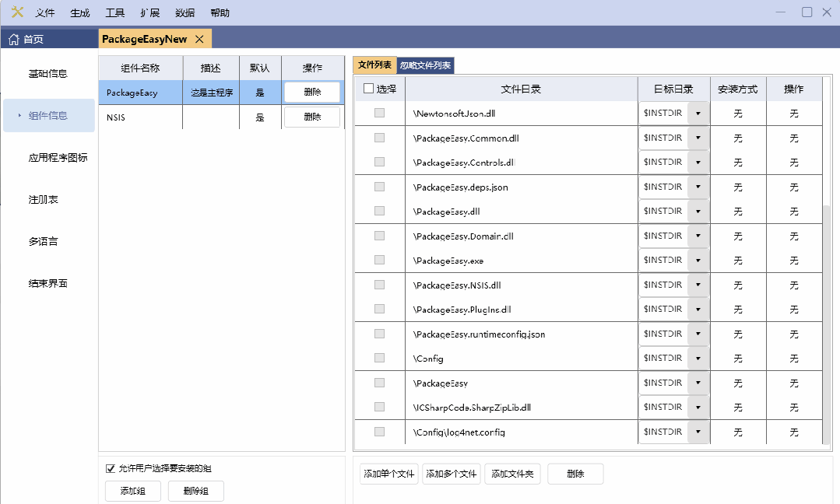Close the PackageEasyNew tab

[x=199, y=39]
